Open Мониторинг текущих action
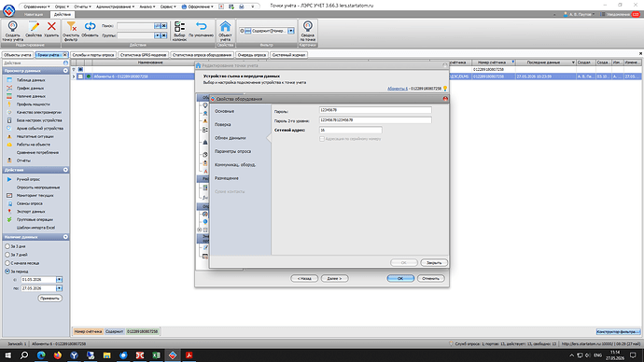Viewport: 644px width, 362px height. click(x=35, y=195)
